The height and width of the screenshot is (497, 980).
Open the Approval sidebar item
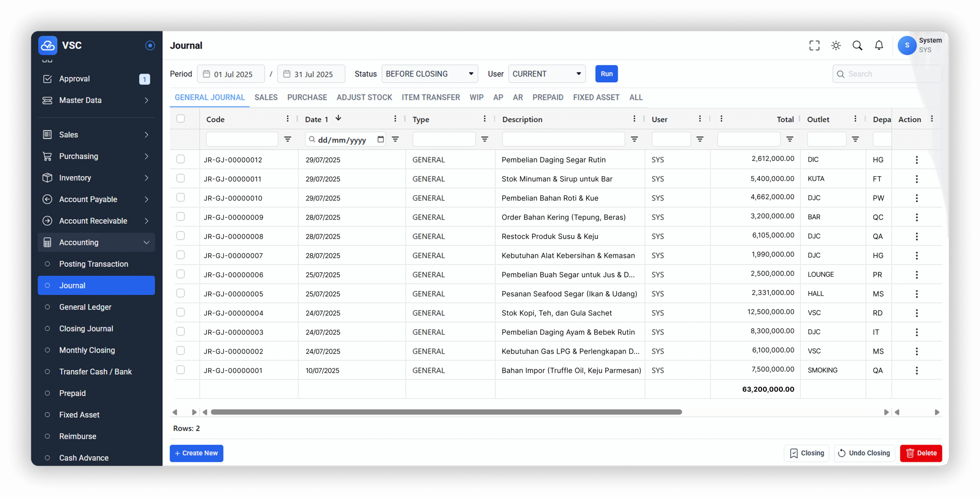click(x=96, y=79)
